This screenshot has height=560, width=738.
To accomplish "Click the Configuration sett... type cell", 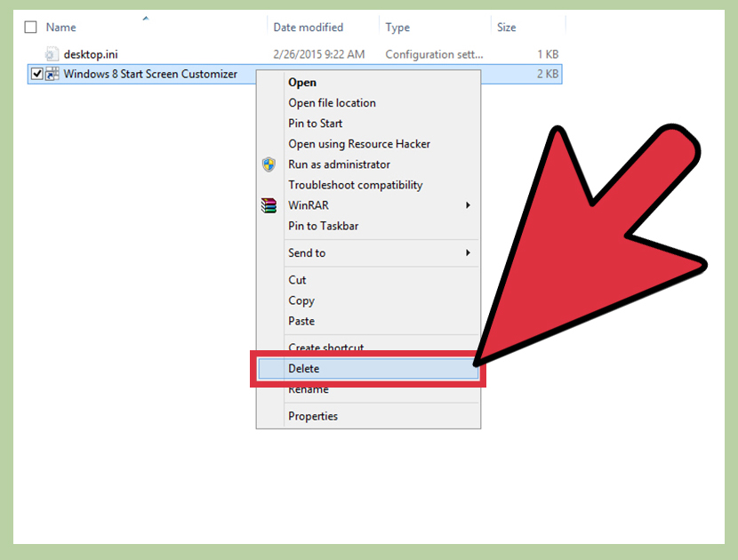I will (x=435, y=54).
